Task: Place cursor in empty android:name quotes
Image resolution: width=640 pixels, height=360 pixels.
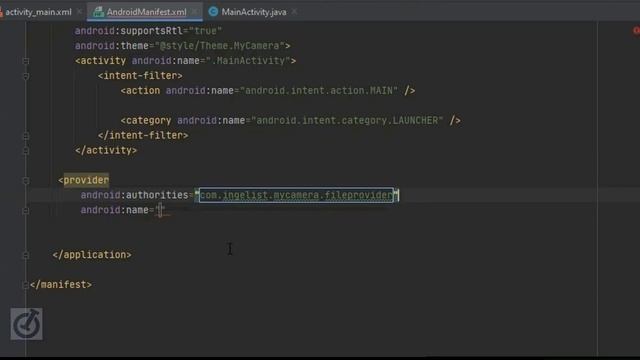Action: pos(160,210)
